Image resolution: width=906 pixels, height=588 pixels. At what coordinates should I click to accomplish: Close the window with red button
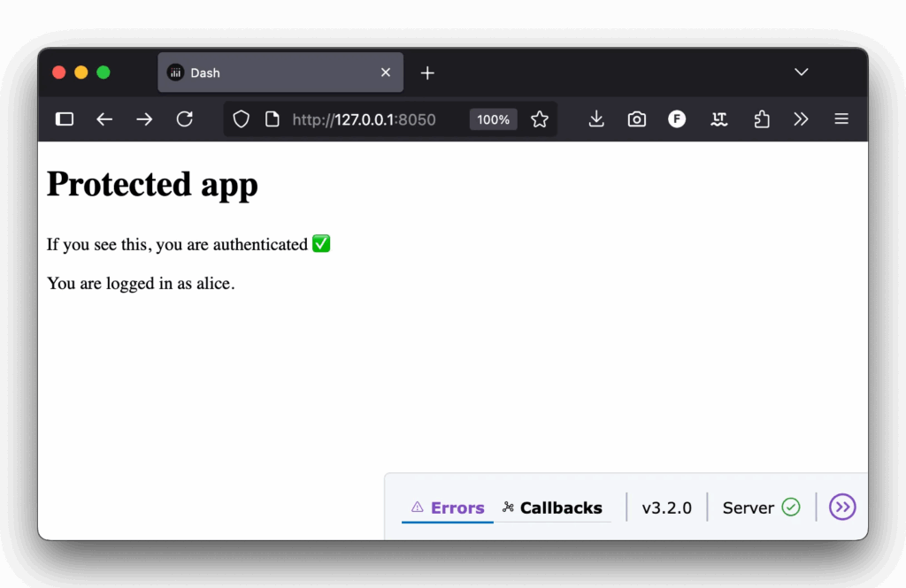click(x=59, y=73)
